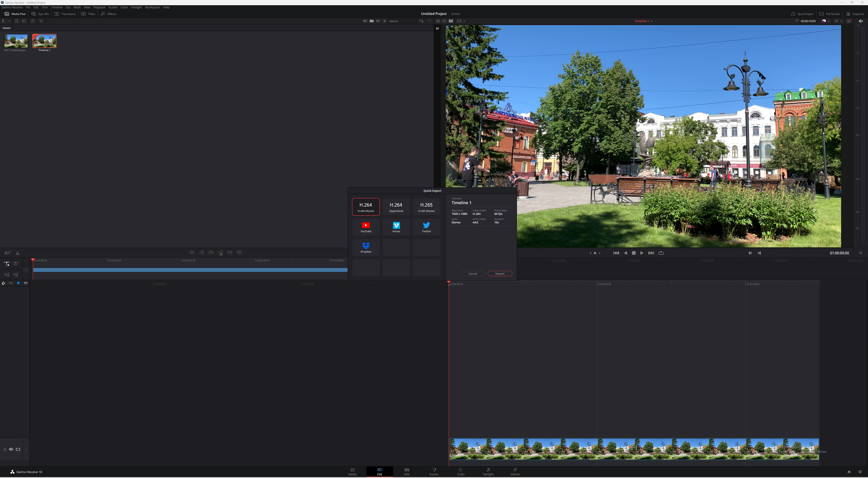This screenshot has width=868, height=478.
Task: Toggle Loop playback button
Action: coord(661,253)
